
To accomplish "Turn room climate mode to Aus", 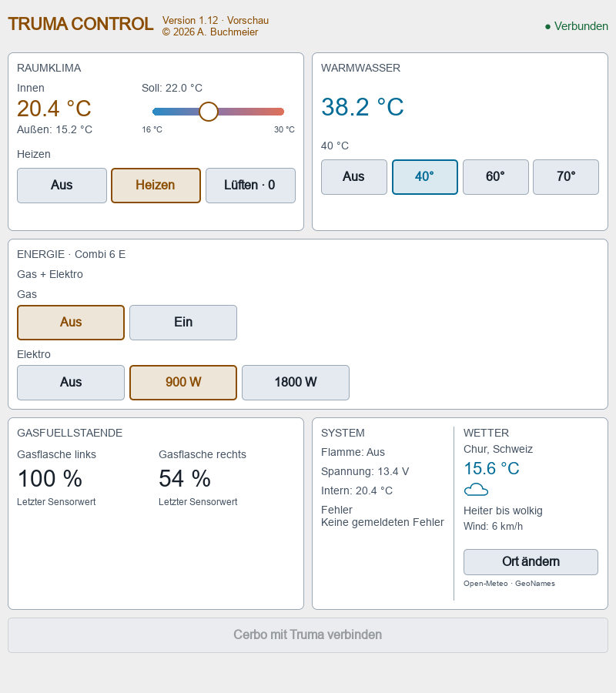I will [x=62, y=185].
